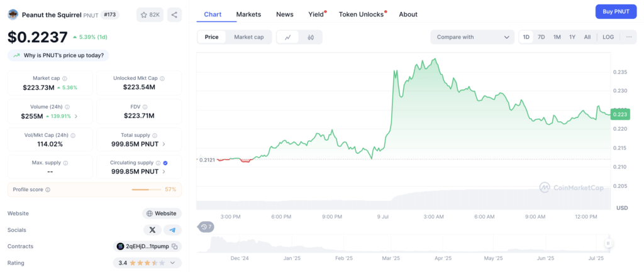644x272 pixels.
Task: Click Total supply info icon
Action: (x=154, y=135)
